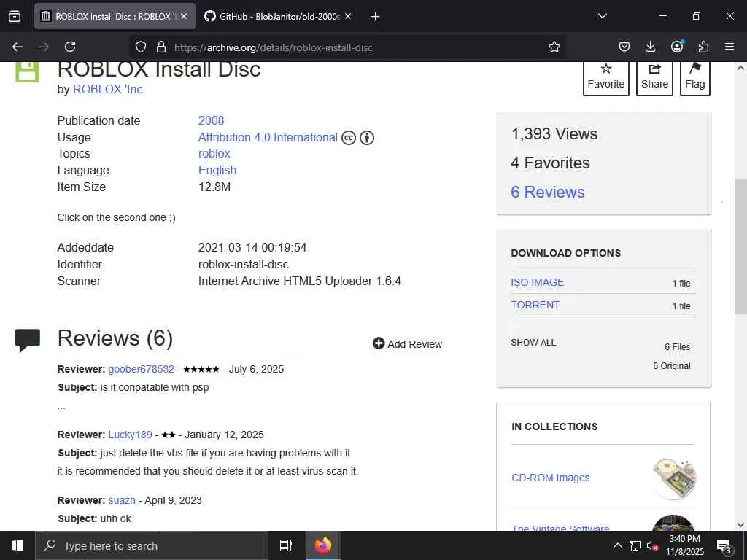Open reviewer goober678532 profile
747x560 pixels.
(x=141, y=369)
